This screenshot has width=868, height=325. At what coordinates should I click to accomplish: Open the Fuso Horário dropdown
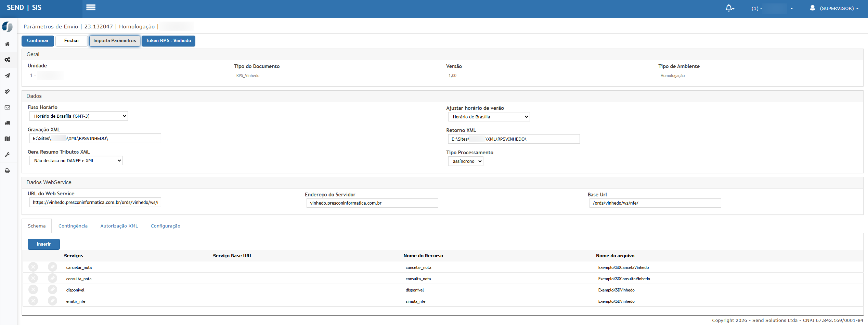78,116
